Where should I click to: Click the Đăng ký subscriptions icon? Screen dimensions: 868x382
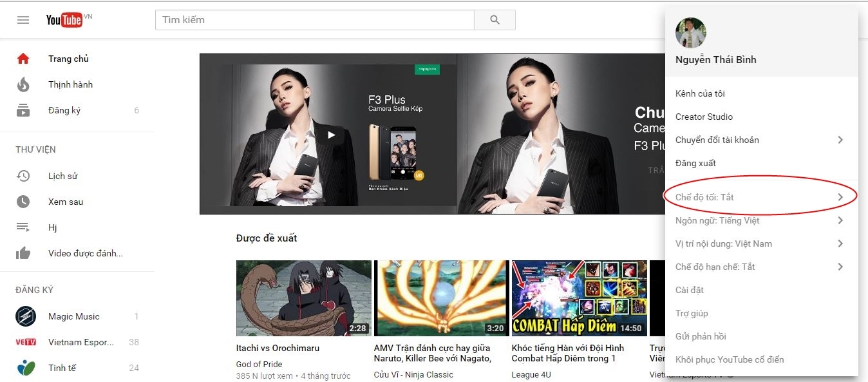click(x=23, y=110)
